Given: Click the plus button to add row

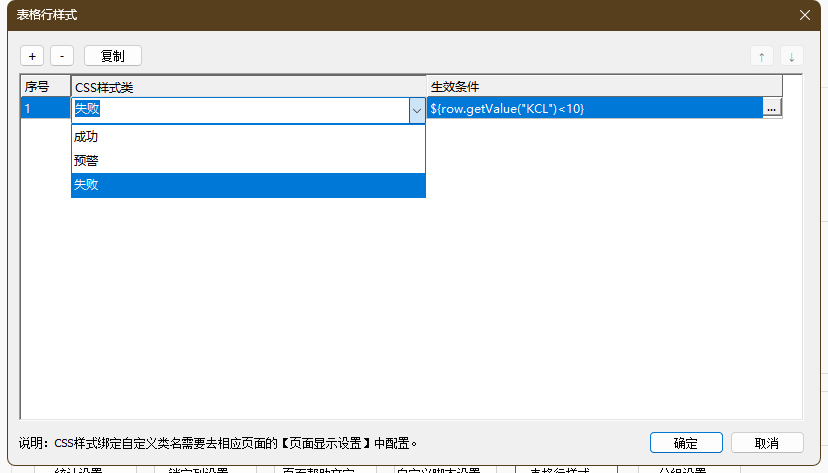Looking at the screenshot, I should pyautogui.click(x=32, y=56).
